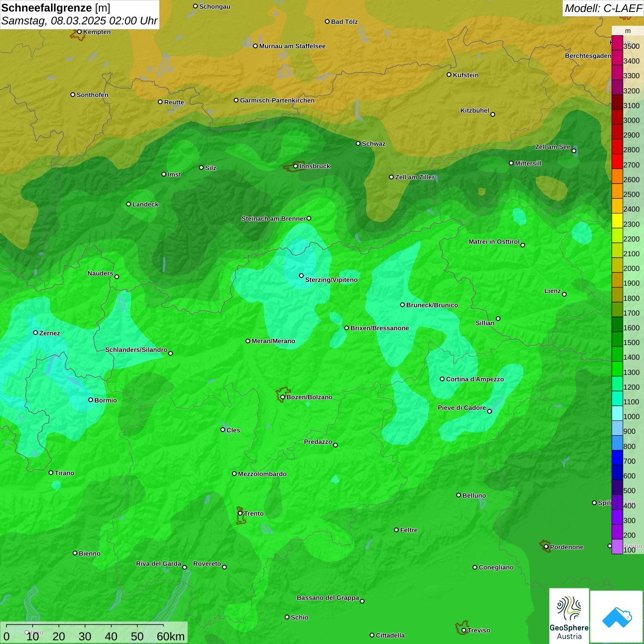This screenshot has width=644, height=644.
Task: Click the bright blue 700 m legend swatch
Action: [617, 458]
